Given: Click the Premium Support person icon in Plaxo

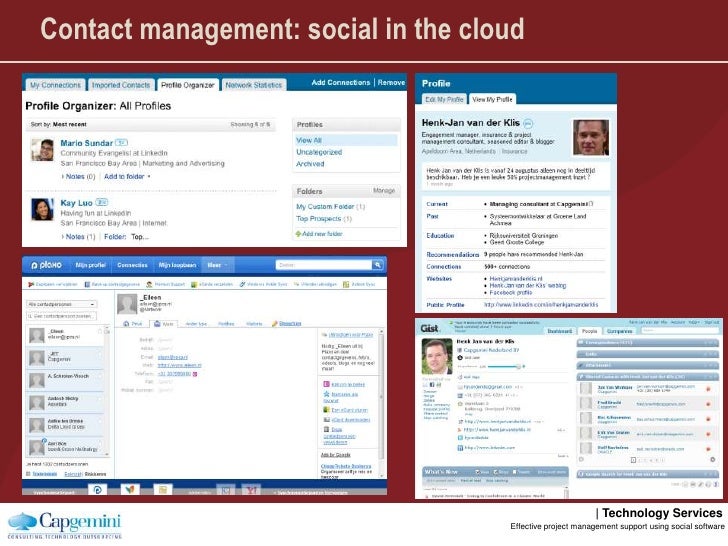Looking at the screenshot, I should tap(149, 284).
